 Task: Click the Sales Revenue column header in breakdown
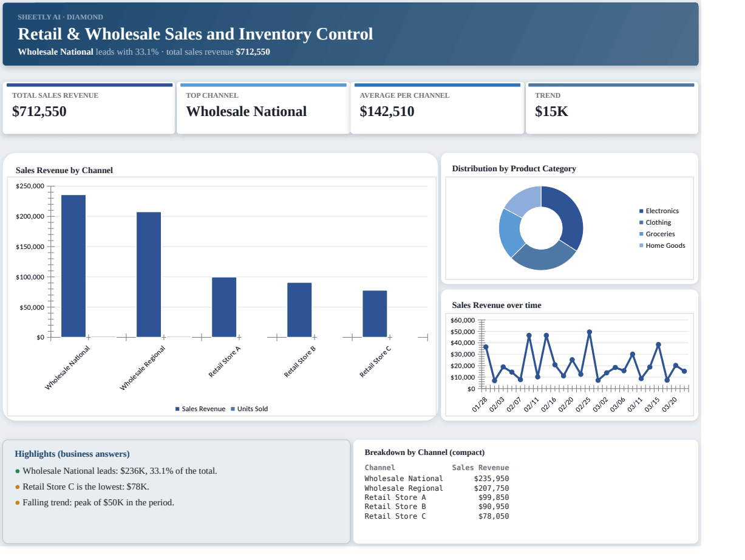click(x=480, y=468)
